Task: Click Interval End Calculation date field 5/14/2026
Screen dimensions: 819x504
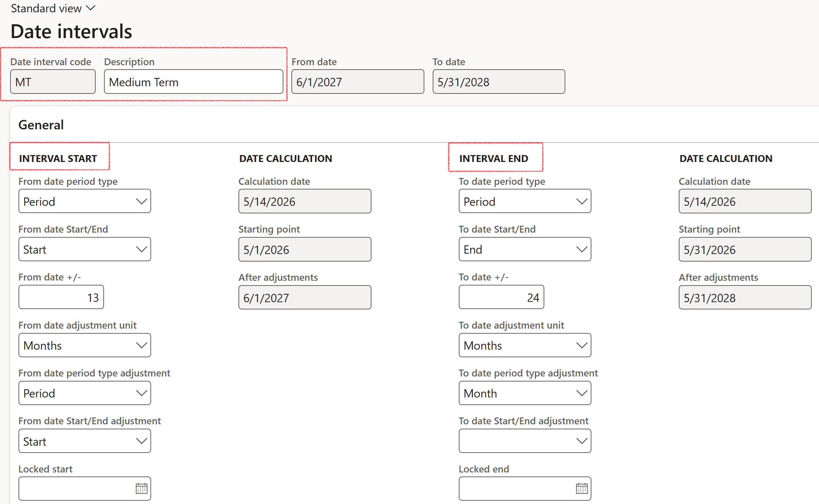Action: tap(745, 201)
